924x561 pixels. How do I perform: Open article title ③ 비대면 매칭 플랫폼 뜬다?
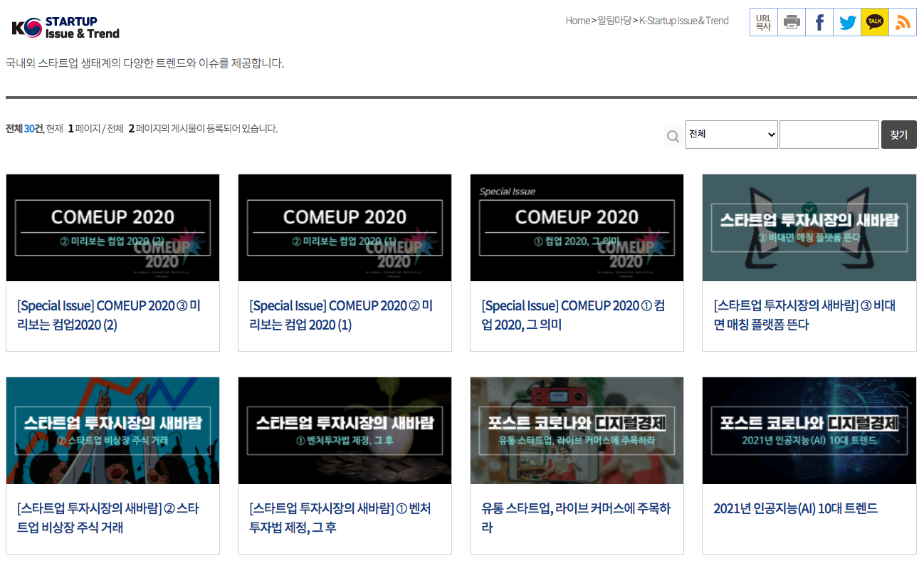click(805, 315)
